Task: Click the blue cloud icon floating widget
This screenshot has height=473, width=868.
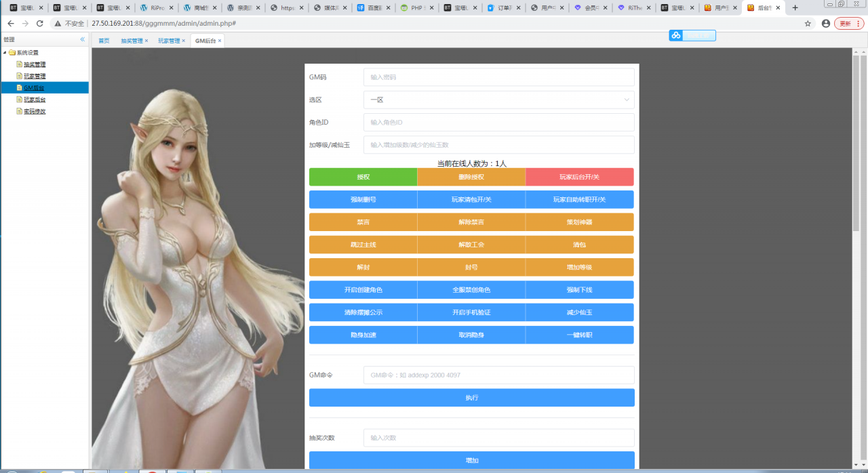Action: click(x=675, y=35)
